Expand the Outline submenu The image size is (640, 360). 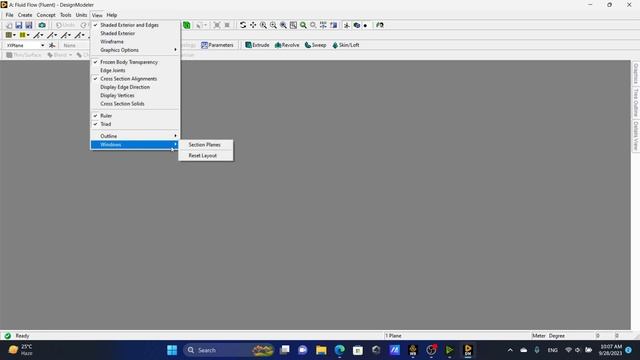click(136, 136)
